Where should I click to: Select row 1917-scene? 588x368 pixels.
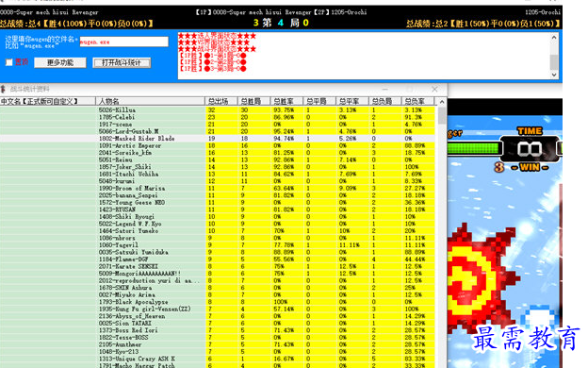click(x=218, y=125)
